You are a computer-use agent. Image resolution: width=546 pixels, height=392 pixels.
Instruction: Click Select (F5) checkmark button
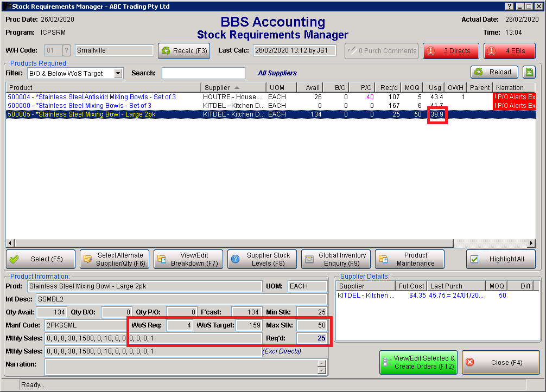click(40, 259)
